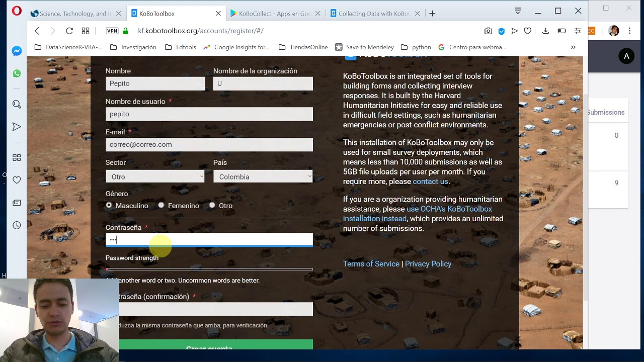Open the tab search menu icon
This screenshot has width=644, height=362.
(x=518, y=11)
